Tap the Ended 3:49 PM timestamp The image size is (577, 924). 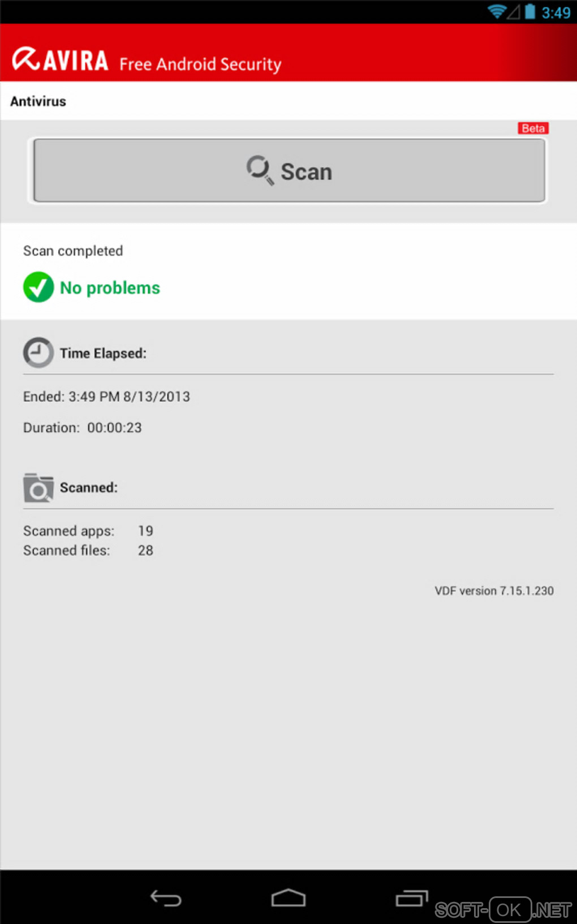pyautogui.click(x=106, y=397)
